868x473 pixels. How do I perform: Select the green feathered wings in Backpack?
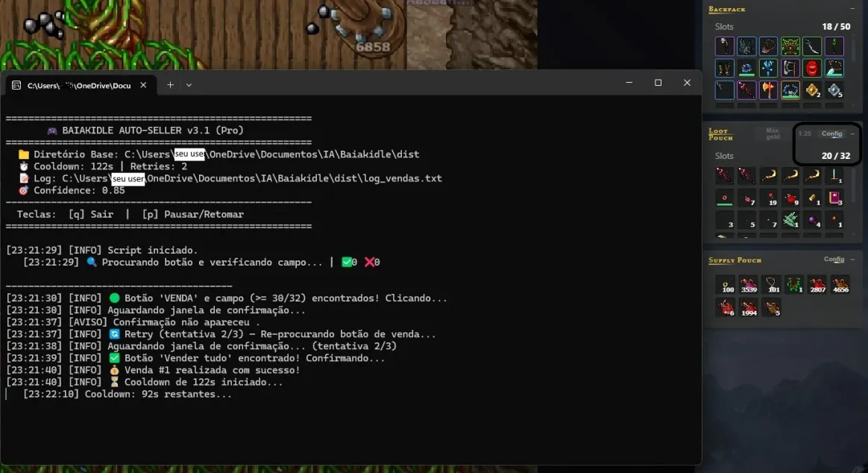[746, 46]
